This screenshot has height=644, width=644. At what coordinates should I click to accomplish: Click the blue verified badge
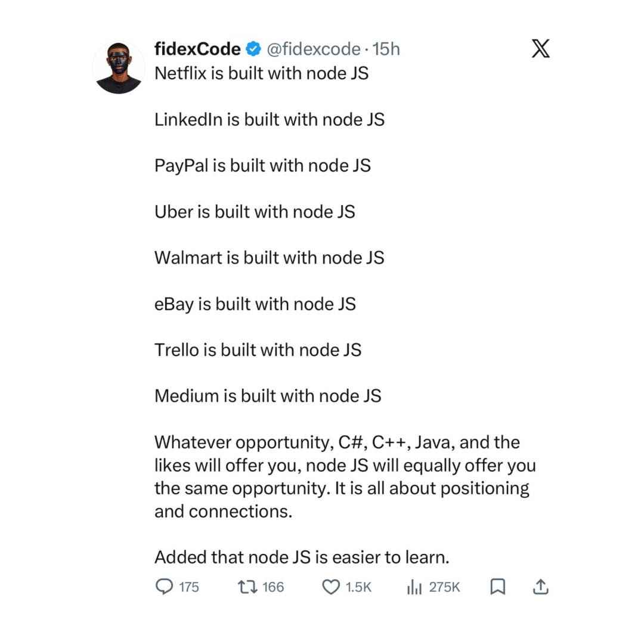[x=253, y=49]
